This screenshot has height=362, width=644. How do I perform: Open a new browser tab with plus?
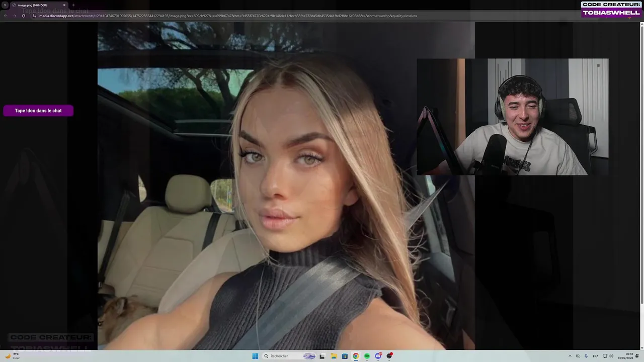[73, 5]
